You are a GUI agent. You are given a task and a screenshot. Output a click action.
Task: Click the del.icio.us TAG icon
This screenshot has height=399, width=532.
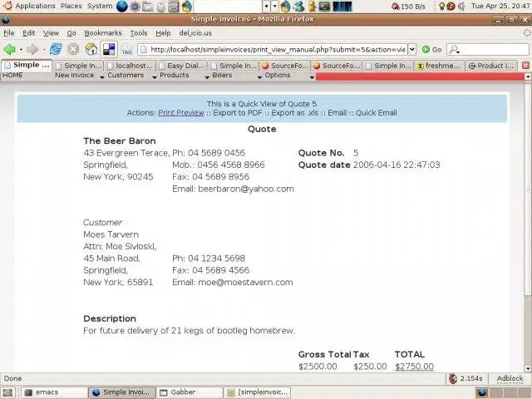[x=126, y=50]
